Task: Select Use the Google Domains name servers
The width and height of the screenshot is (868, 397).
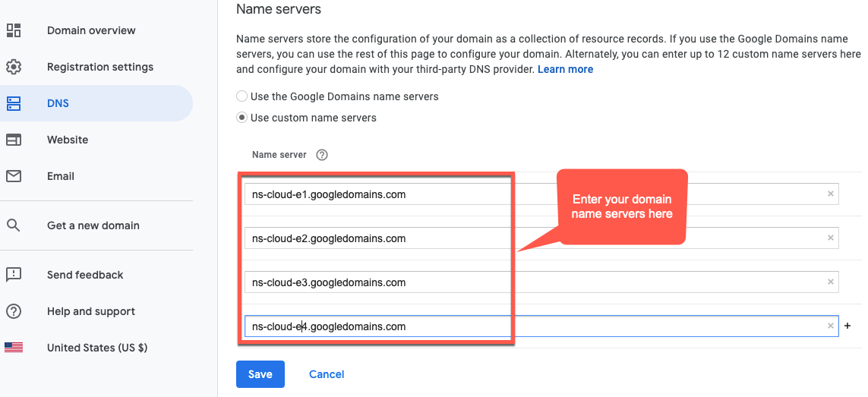Action: [x=241, y=96]
